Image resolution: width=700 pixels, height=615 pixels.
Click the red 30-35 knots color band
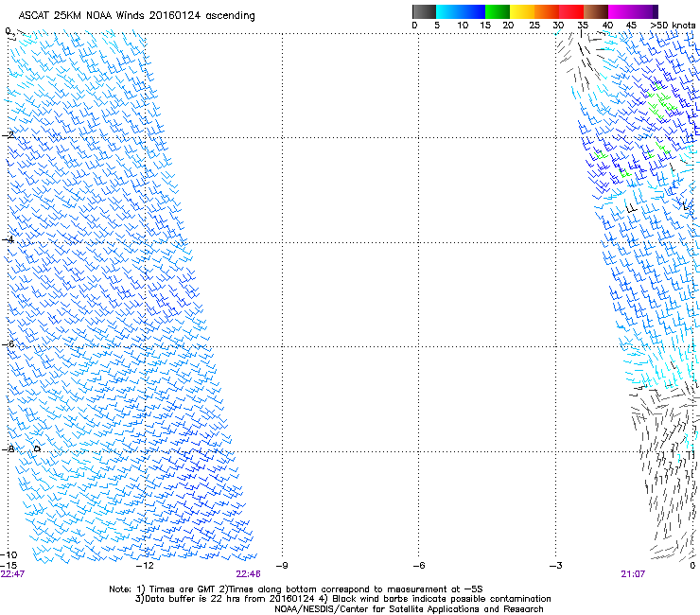[571, 11]
